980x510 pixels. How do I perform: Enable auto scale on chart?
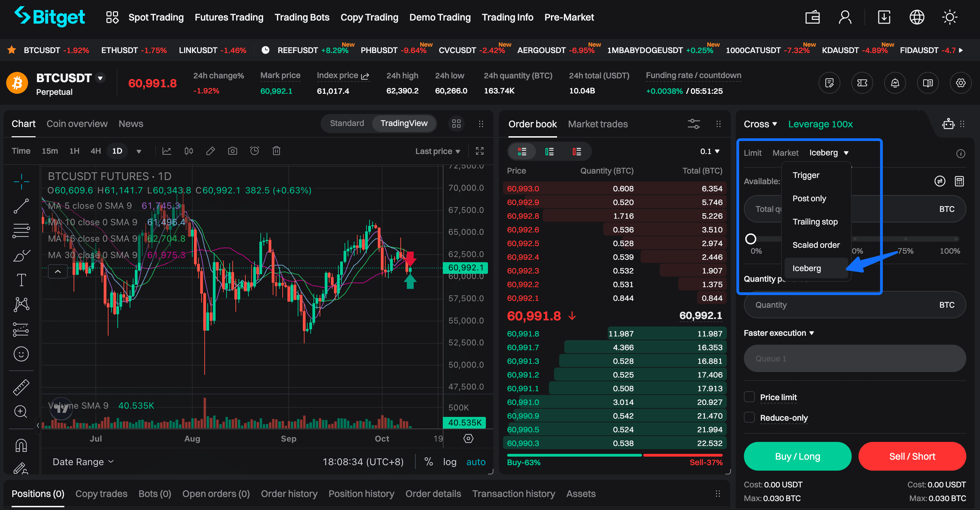point(476,462)
